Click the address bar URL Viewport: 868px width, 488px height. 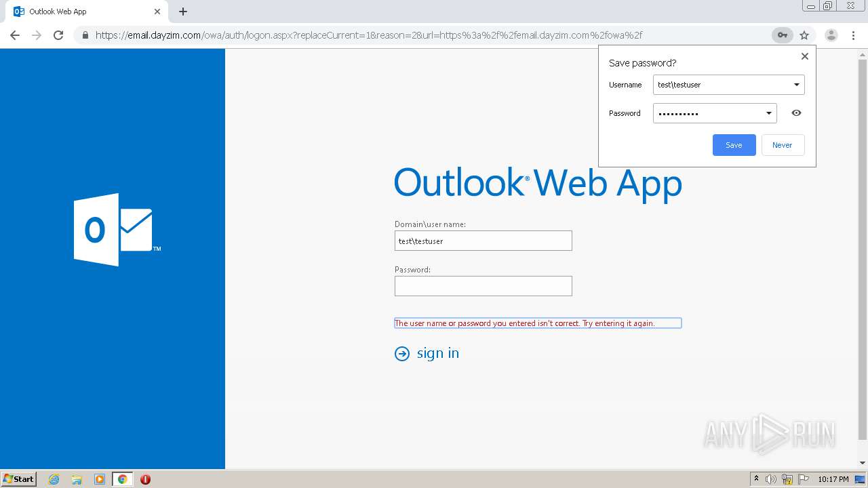pos(369,35)
